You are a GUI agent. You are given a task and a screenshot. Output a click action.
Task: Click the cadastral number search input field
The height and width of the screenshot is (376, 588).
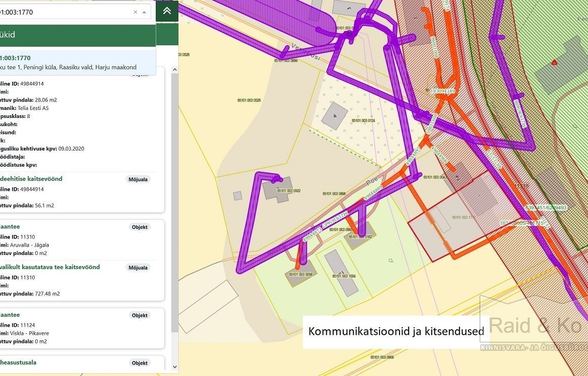65,12
